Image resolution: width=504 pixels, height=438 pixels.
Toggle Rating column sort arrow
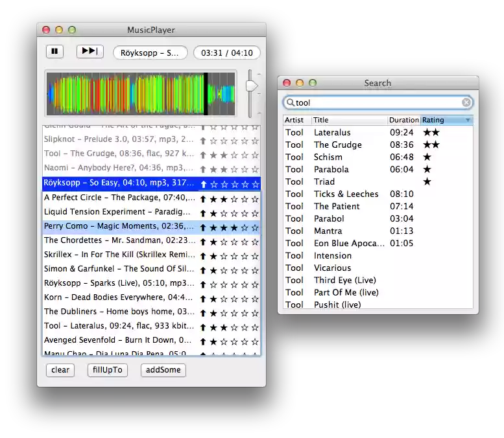(x=468, y=120)
